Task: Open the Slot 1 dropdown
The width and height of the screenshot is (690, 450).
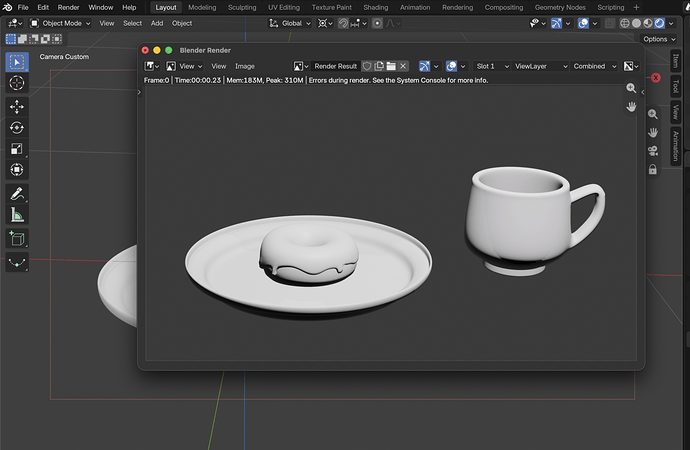Action: tap(492, 66)
